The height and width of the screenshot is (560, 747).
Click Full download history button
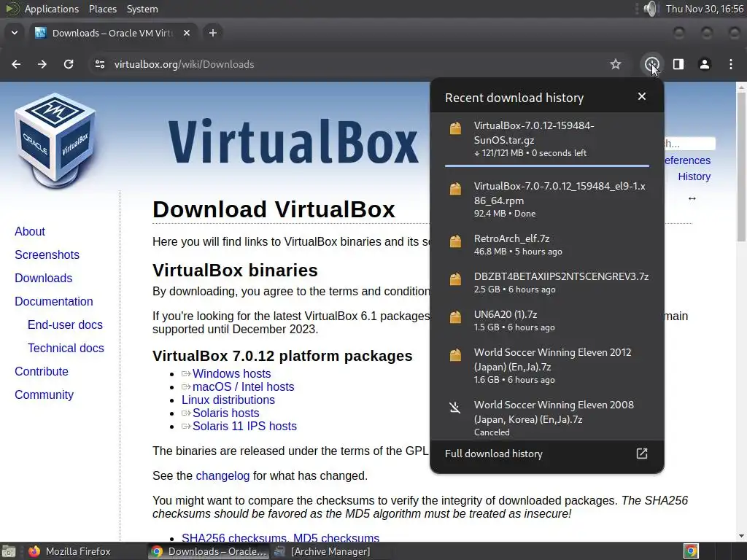[547, 454]
